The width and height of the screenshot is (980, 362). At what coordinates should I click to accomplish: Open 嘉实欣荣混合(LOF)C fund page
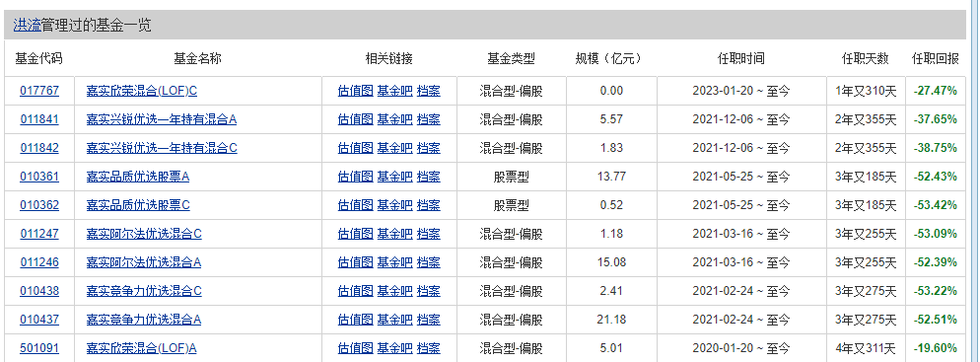[x=142, y=91]
